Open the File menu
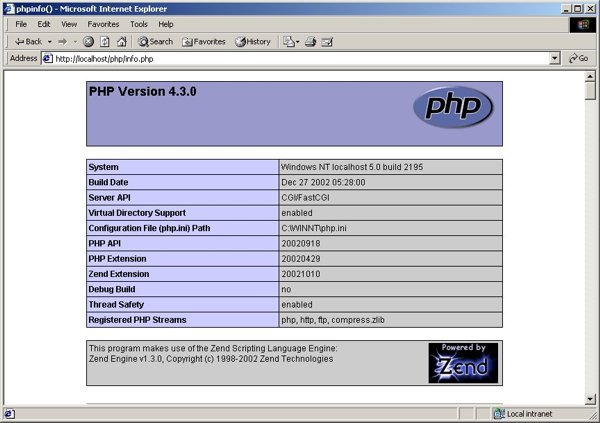600x423 pixels. pyautogui.click(x=21, y=24)
